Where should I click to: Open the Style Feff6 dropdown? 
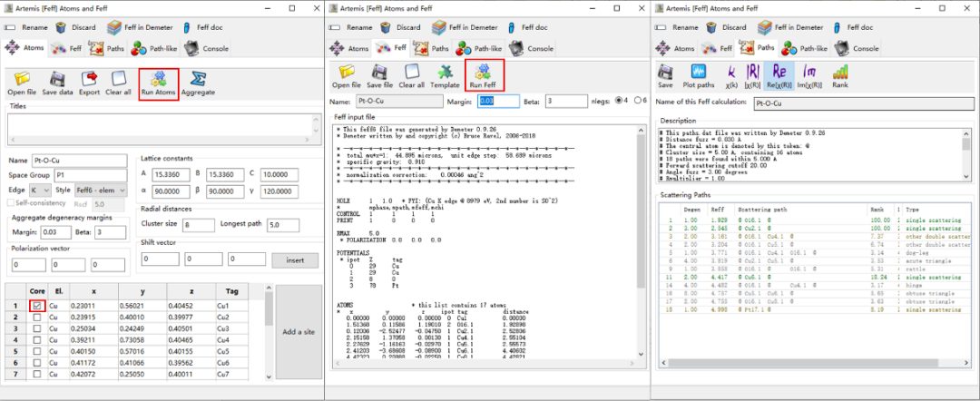pos(101,190)
